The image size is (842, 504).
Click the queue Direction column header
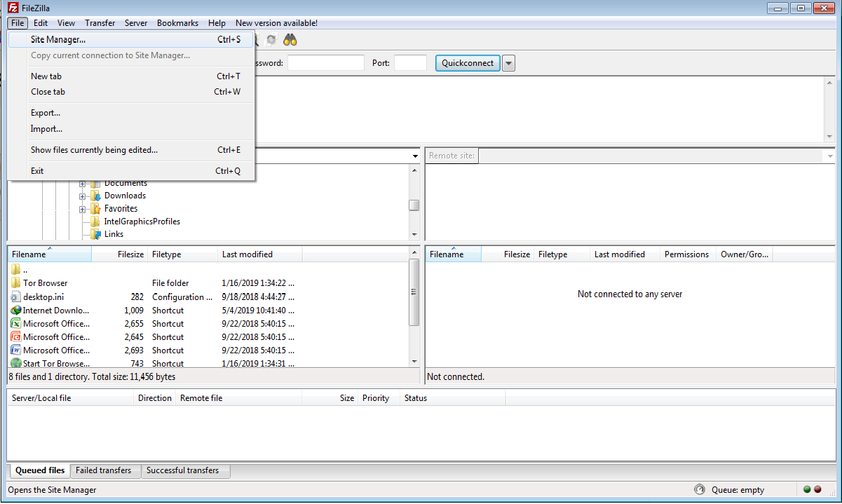(155, 398)
